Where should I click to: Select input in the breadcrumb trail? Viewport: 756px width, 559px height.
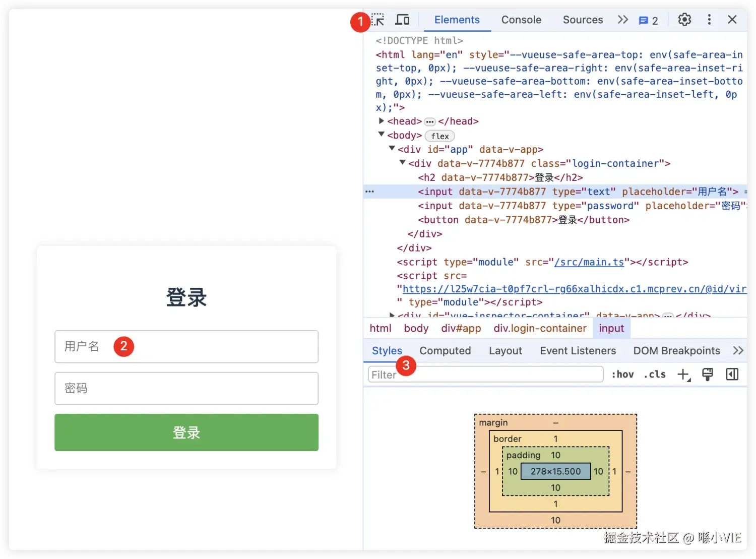coord(611,328)
